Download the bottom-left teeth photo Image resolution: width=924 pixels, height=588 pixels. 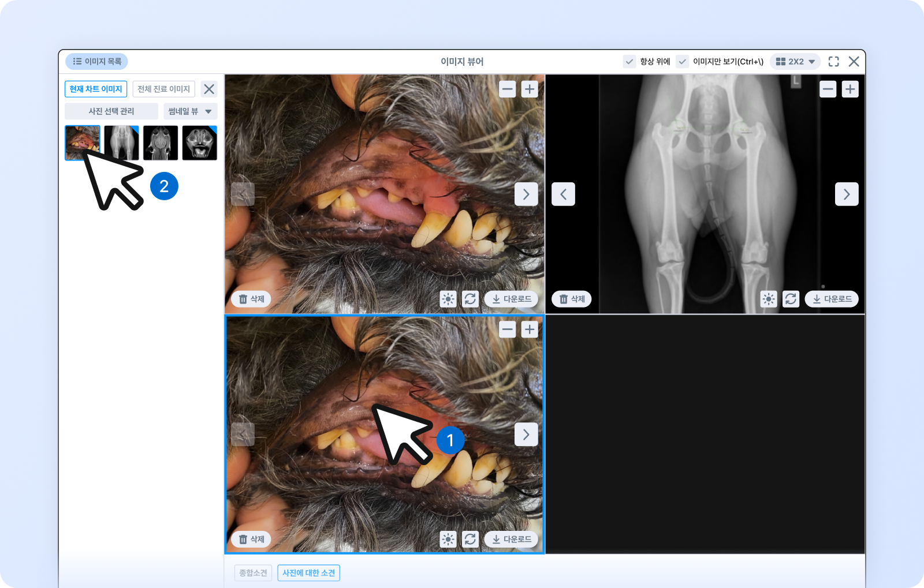pyautogui.click(x=511, y=539)
